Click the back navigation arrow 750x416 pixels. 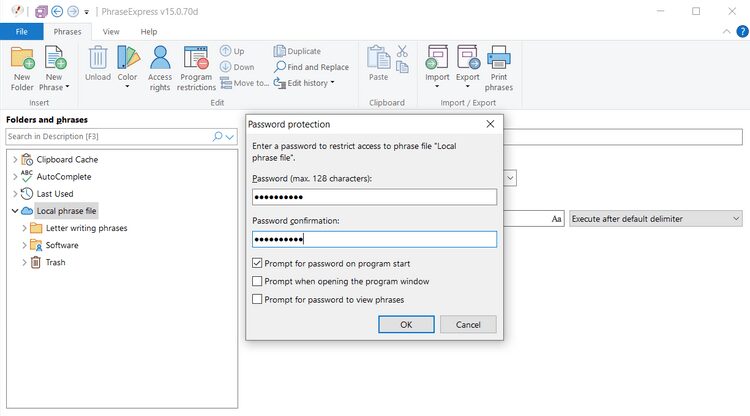click(57, 11)
